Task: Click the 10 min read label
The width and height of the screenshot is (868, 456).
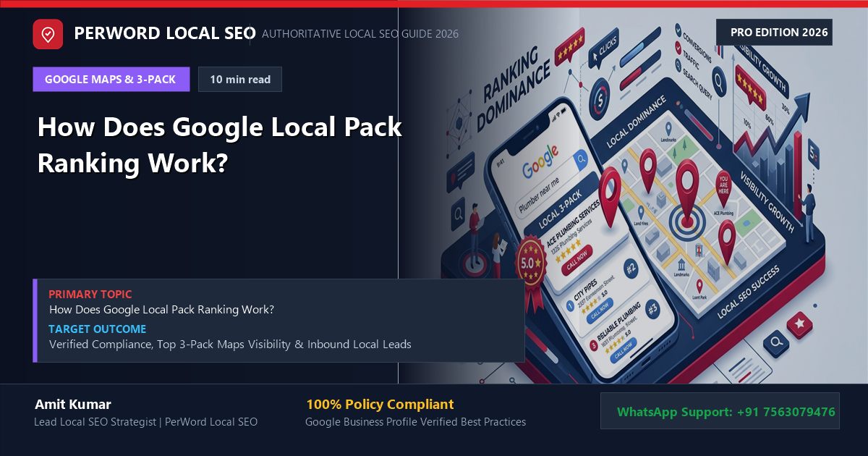Action: coord(240,80)
